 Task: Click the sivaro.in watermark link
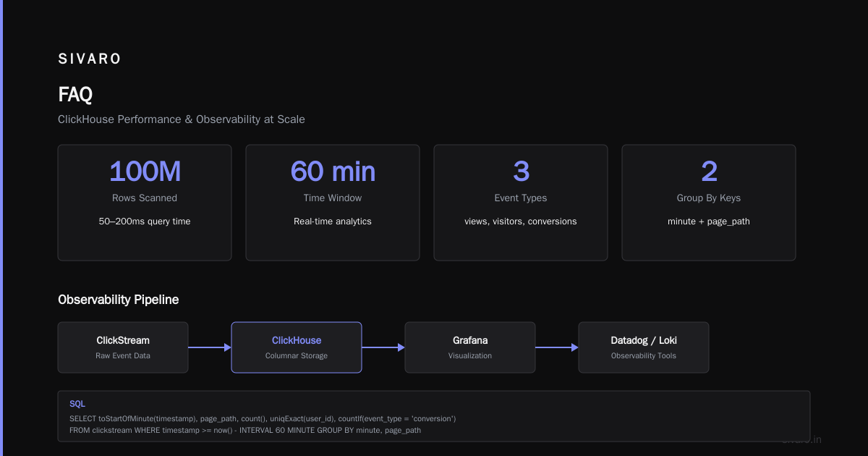801,439
